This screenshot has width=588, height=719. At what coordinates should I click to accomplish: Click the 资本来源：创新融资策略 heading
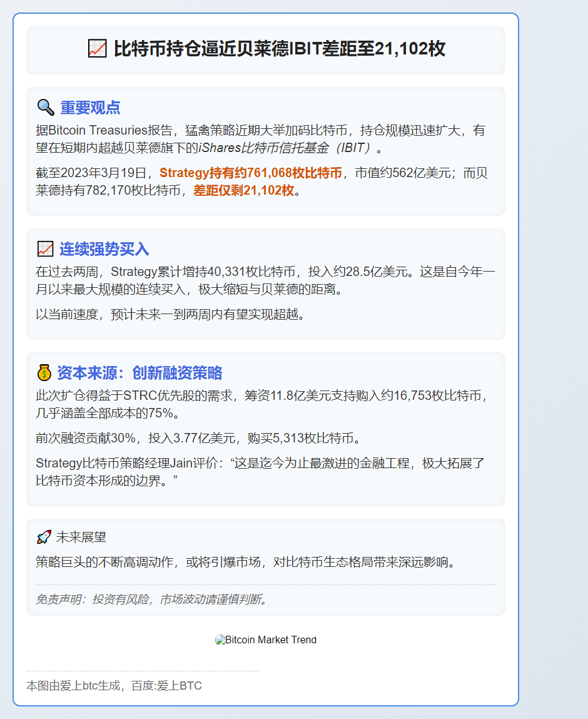[139, 373]
